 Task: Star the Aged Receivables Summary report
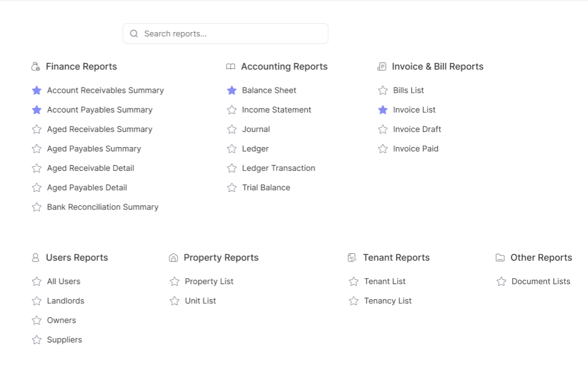[x=37, y=129]
